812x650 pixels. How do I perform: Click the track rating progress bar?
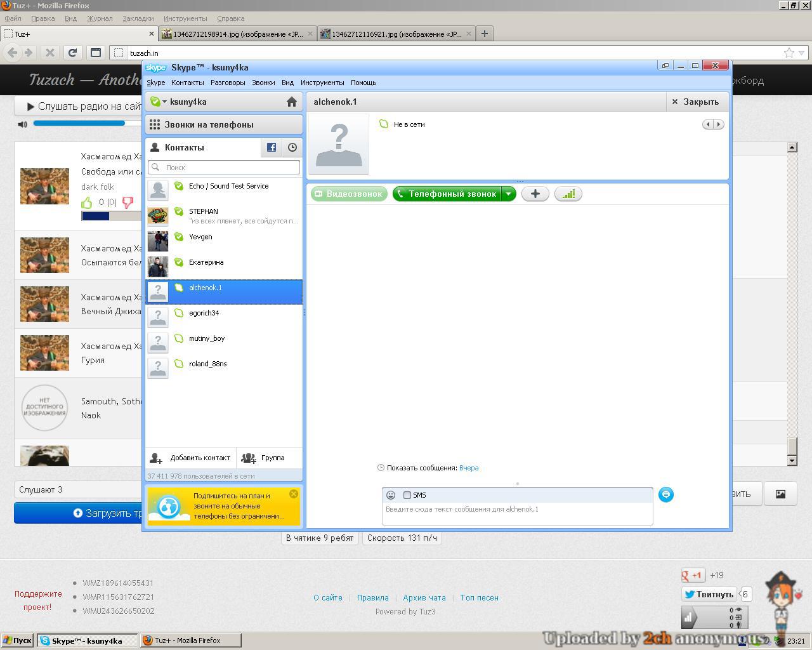(x=112, y=216)
